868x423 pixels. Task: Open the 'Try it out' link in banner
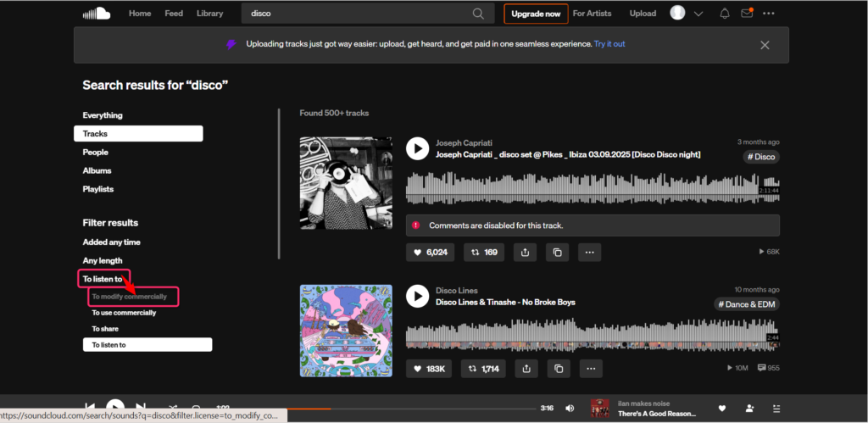pos(609,44)
